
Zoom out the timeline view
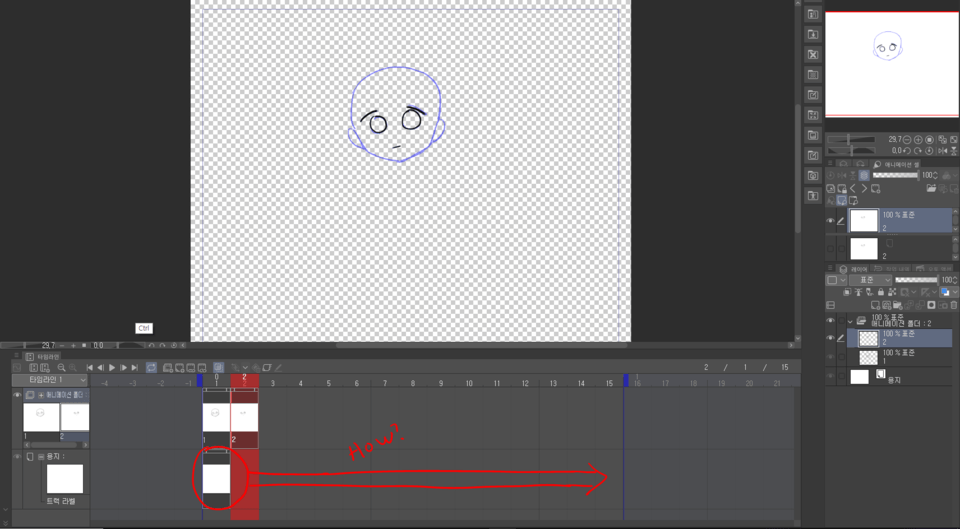(x=61, y=368)
